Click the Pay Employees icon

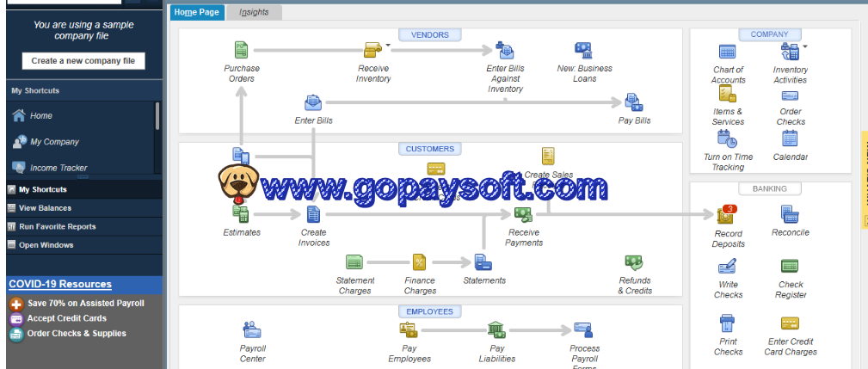(409, 330)
